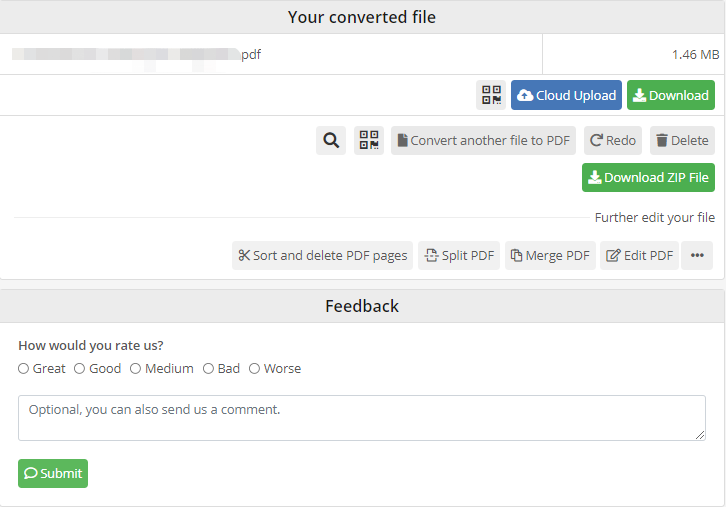Click the Further edit your file label
Screen dimensions: 726x507
click(x=655, y=218)
